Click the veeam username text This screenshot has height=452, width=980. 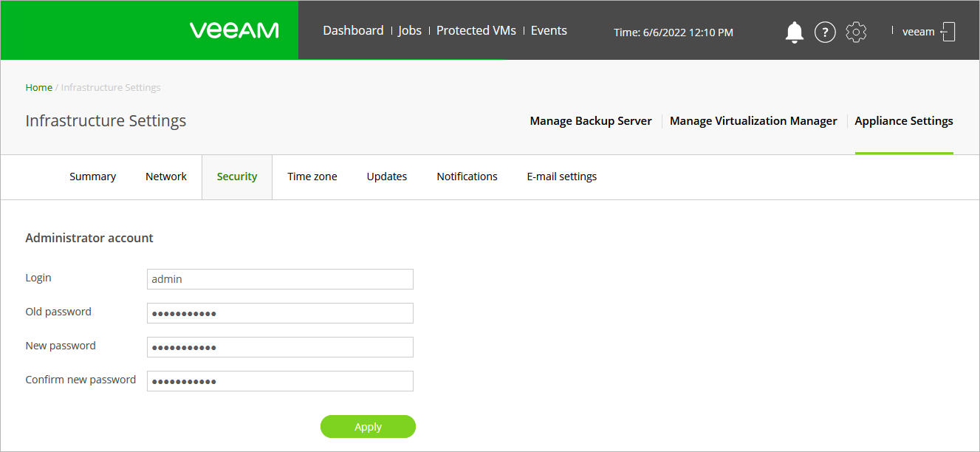click(918, 32)
